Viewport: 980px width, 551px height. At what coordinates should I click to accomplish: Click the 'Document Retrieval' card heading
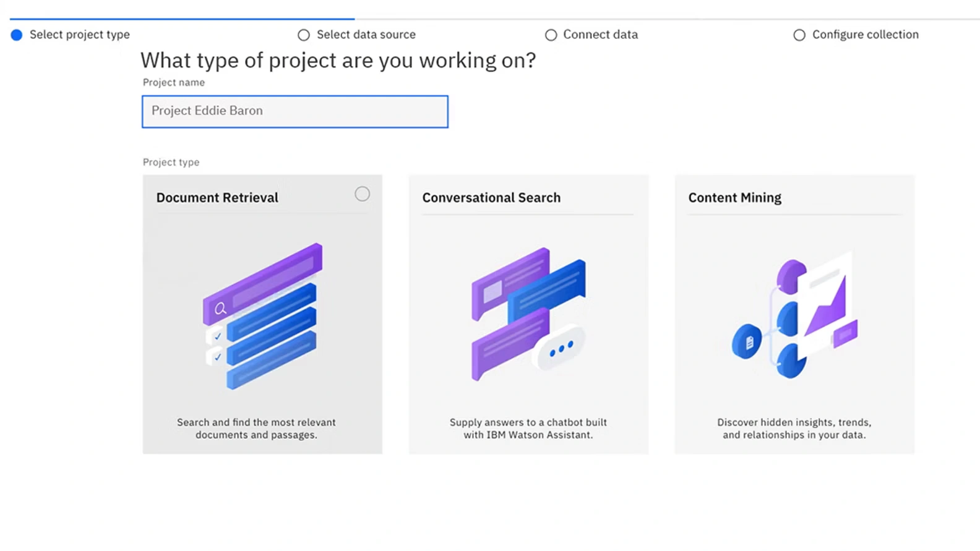[217, 198]
